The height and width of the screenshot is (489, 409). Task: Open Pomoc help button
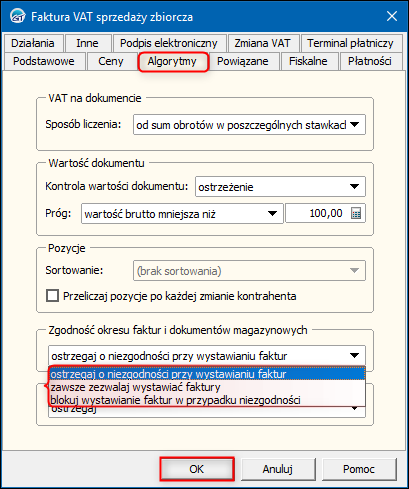coord(359,469)
